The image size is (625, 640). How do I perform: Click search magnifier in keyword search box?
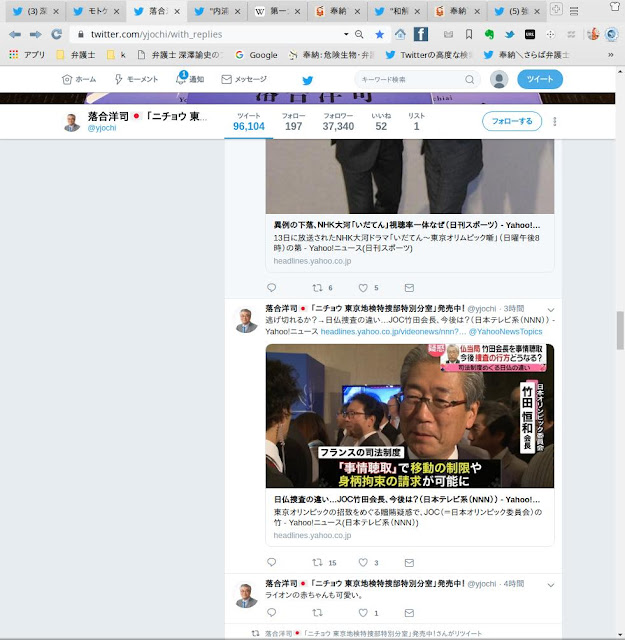(x=470, y=80)
